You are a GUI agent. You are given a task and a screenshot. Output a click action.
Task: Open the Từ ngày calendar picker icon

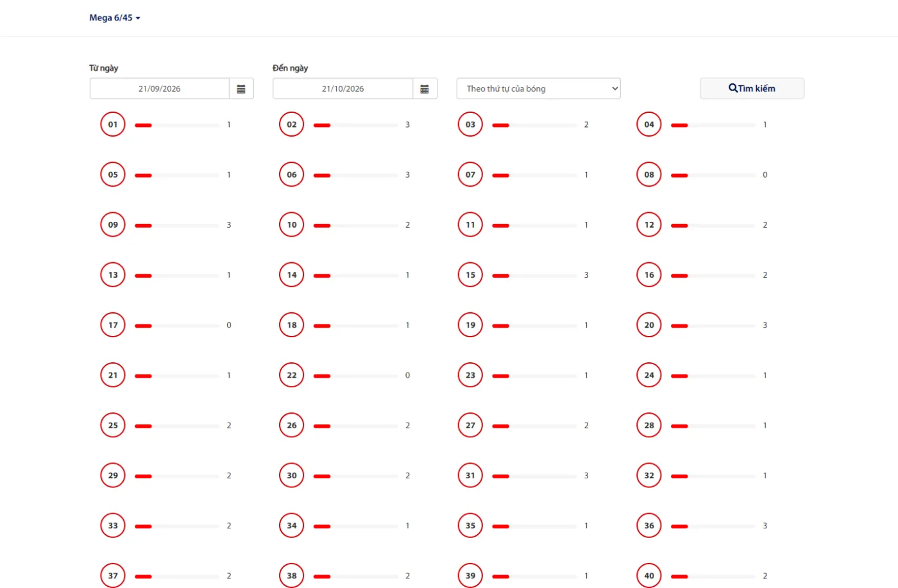point(241,88)
